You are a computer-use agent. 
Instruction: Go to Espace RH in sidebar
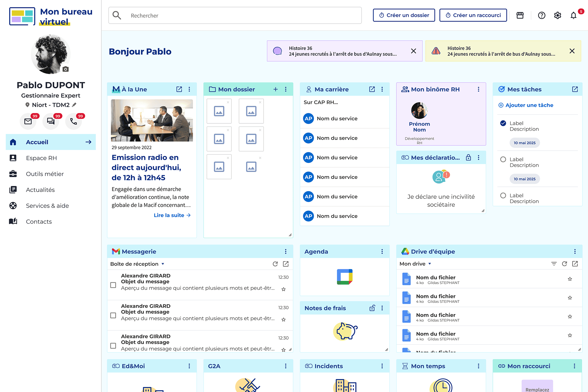click(x=41, y=158)
